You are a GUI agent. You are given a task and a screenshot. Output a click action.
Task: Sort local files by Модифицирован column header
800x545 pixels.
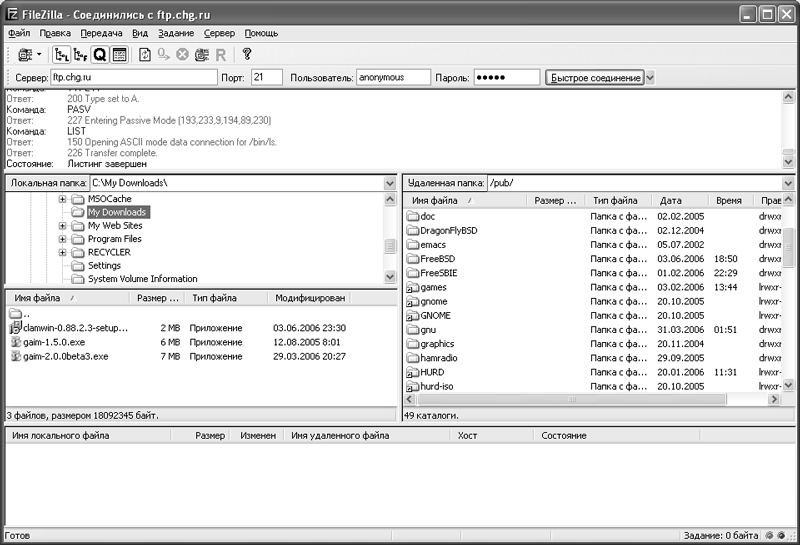pos(310,298)
